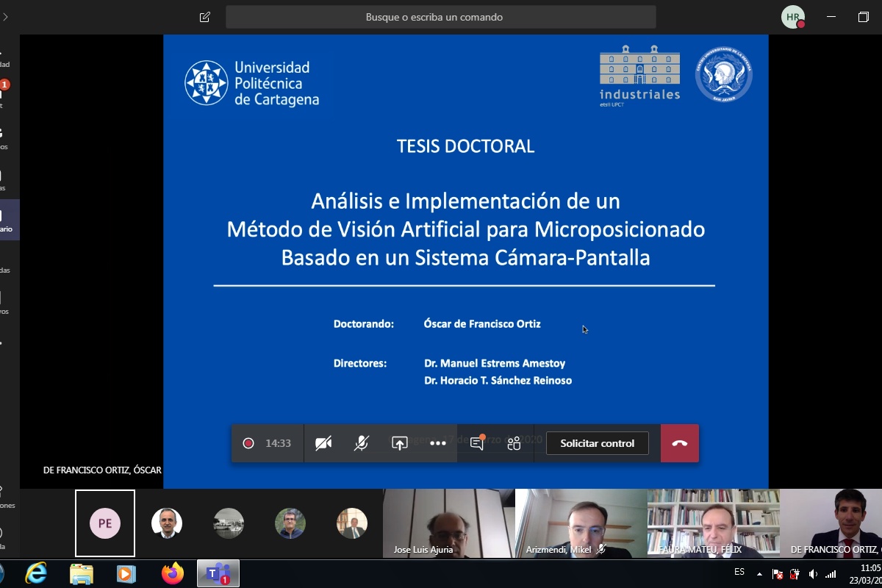The height and width of the screenshot is (588, 882).
Task: Click the industriales ETSII logo
Action: (x=639, y=76)
